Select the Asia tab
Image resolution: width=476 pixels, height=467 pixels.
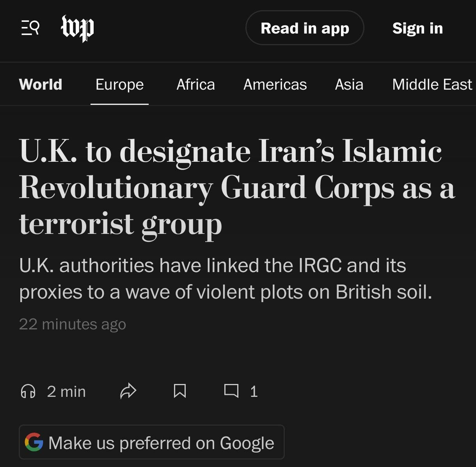pos(349,84)
